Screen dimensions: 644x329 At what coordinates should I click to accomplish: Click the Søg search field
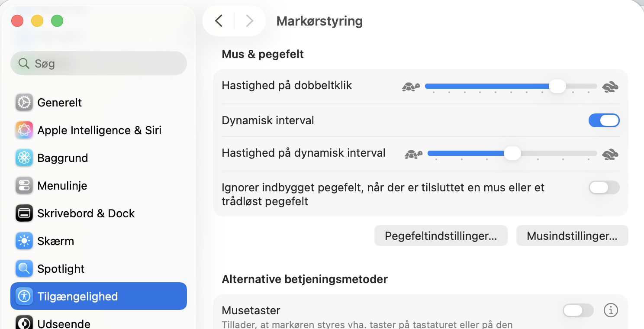(x=99, y=63)
